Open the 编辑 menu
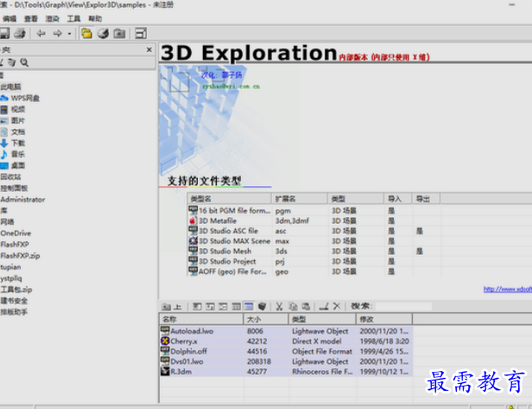 pos(9,19)
